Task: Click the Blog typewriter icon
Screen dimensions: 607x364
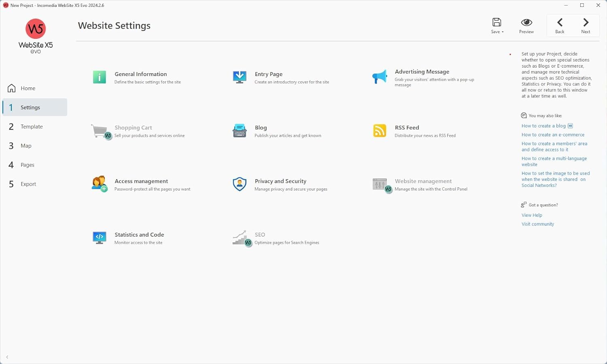Action: (x=240, y=131)
